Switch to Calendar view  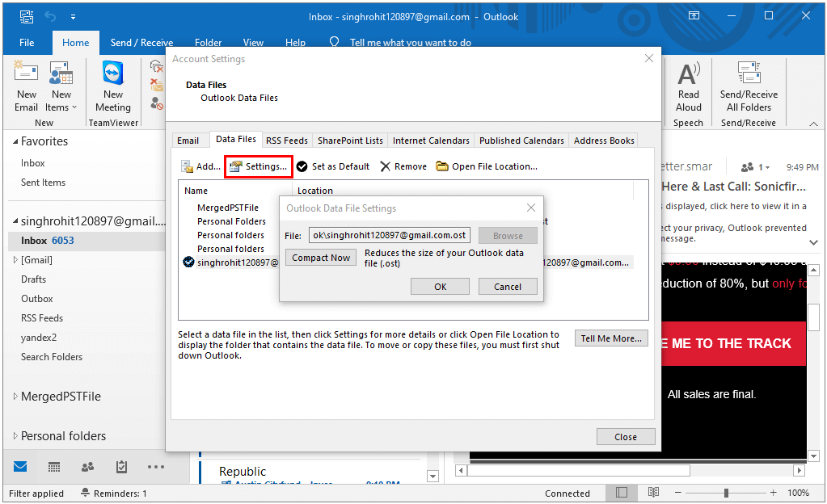tap(53, 467)
